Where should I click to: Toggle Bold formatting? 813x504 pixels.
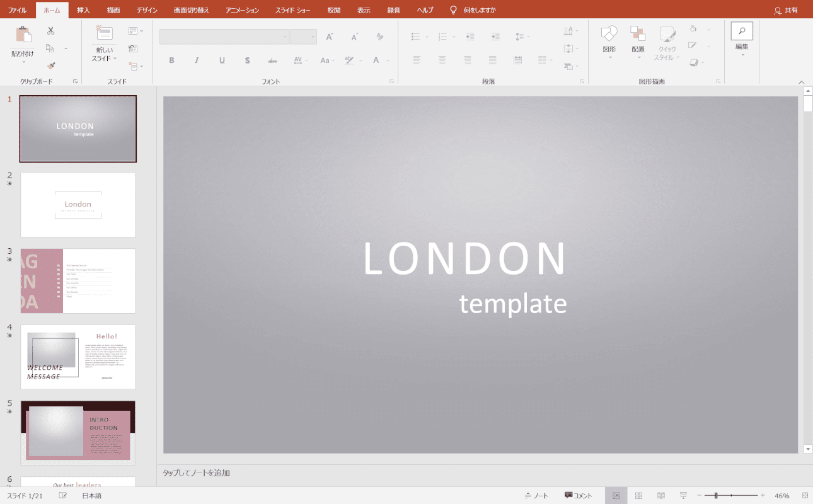[171, 60]
